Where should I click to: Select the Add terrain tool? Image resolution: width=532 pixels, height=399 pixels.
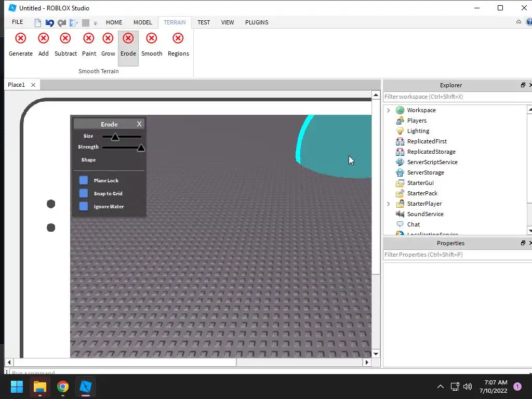click(44, 45)
